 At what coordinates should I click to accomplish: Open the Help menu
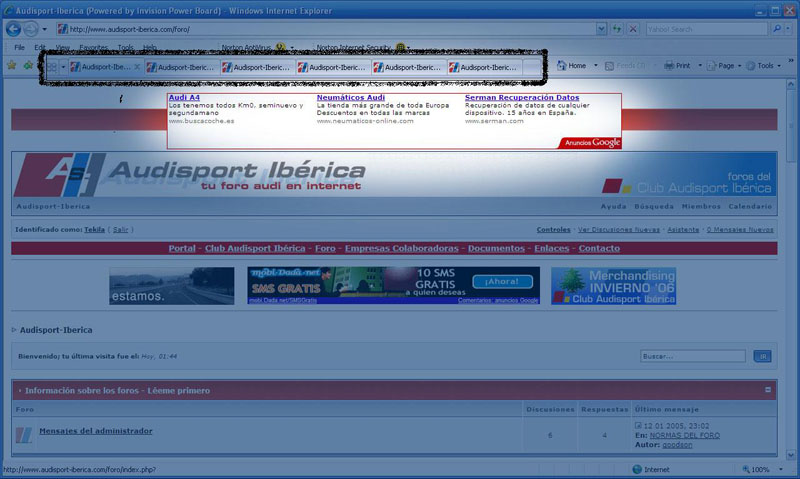(x=149, y=47)
